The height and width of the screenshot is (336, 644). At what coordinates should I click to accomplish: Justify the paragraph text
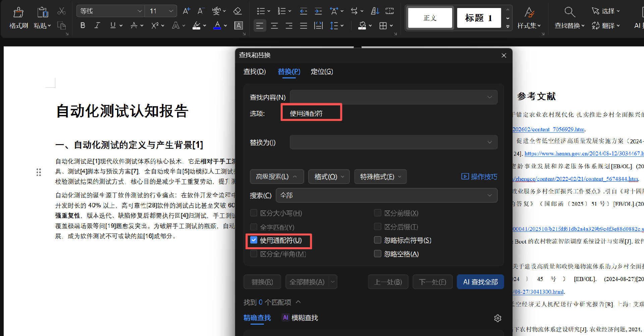[x=304, y=25]
